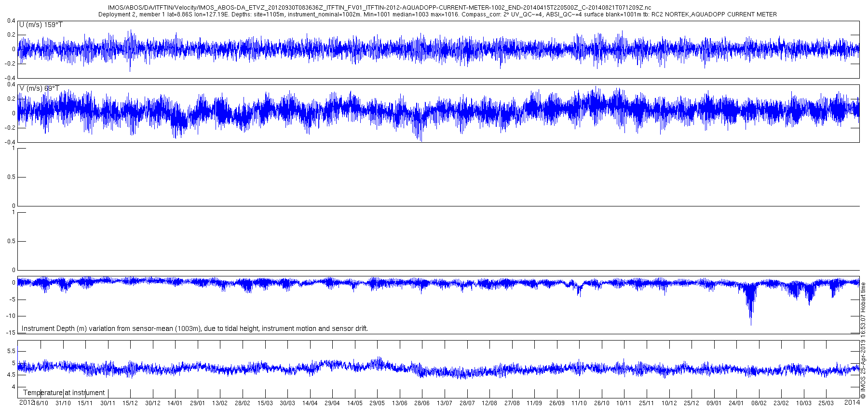Select the '14/01' date tick label
Screen dimensions: 868x410
tap(175, 403)
